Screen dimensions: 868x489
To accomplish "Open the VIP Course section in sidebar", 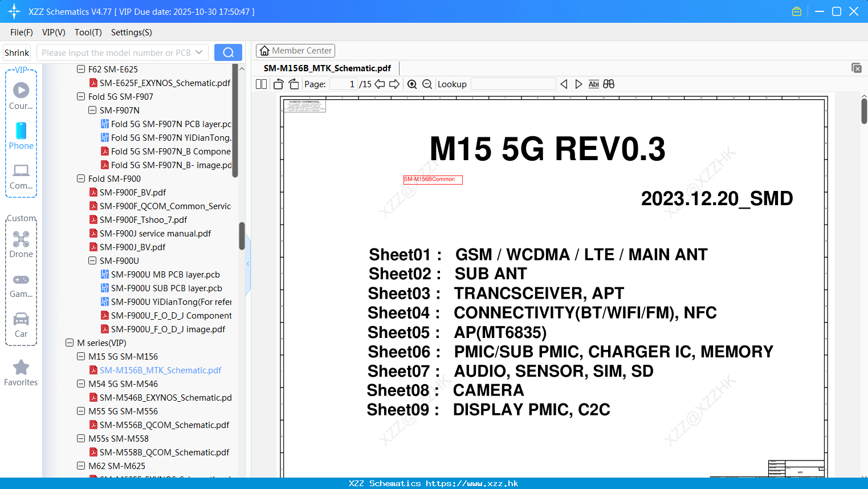I will tap(21, 96).
